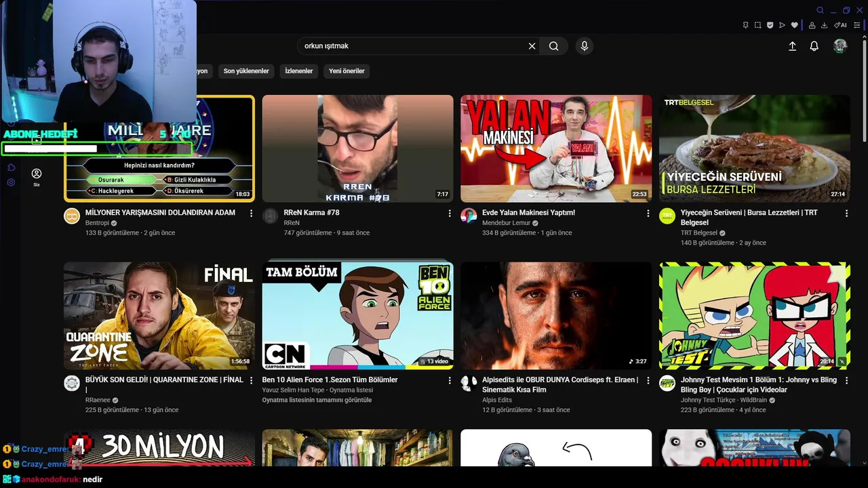Viewport: 868px width, 488px height.
Task: Open the RRaenee channel name
Action: pos(98,400)
